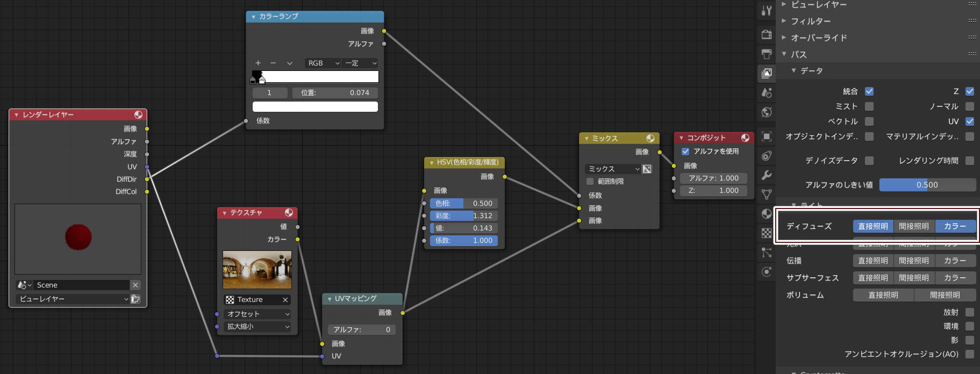Enable the デノイズデータ checkbox
The image size is (980, 374).
tap(869, 160)
